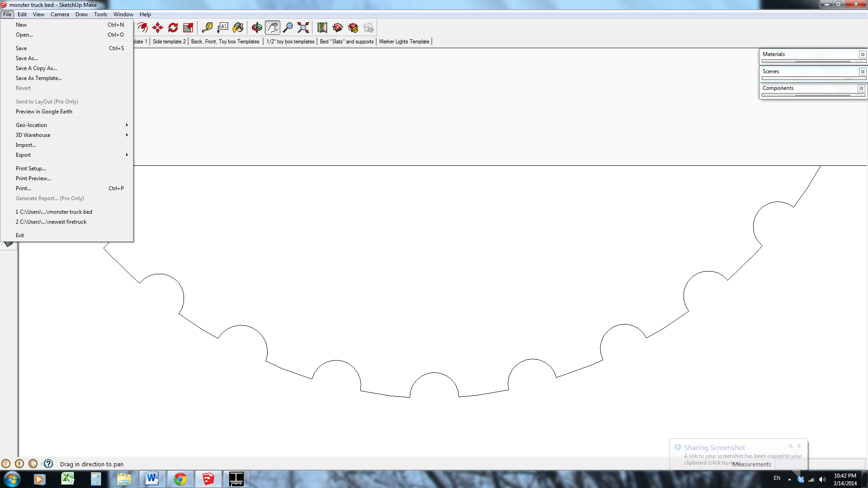Click the geo-location status bar icon
The height and width of the screenshot is (488, 868).
[6, 464]
